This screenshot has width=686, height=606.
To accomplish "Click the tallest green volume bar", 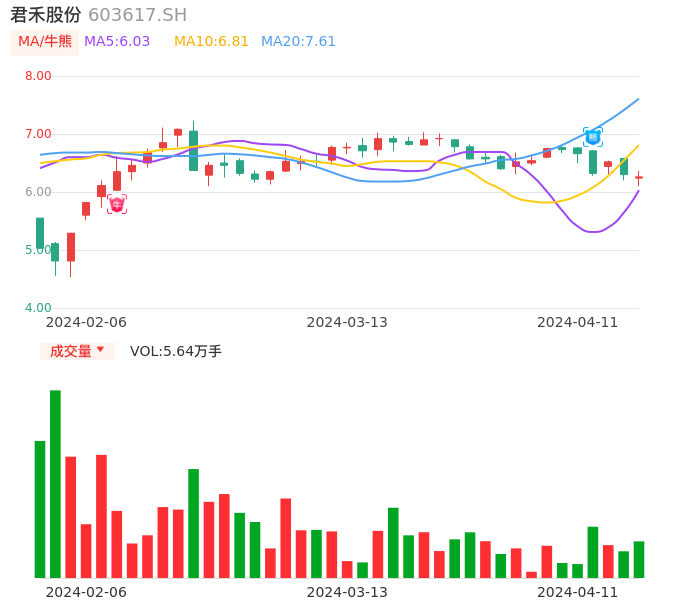I will (55, 484).
